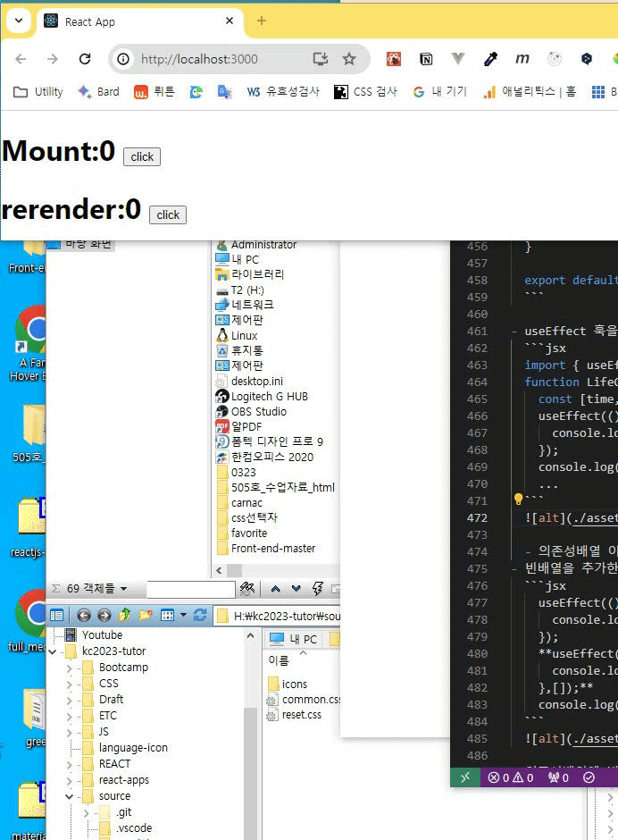Open the dark hexagon extension icon
Screen dimensions: 618x840
(x=587, y=59)
